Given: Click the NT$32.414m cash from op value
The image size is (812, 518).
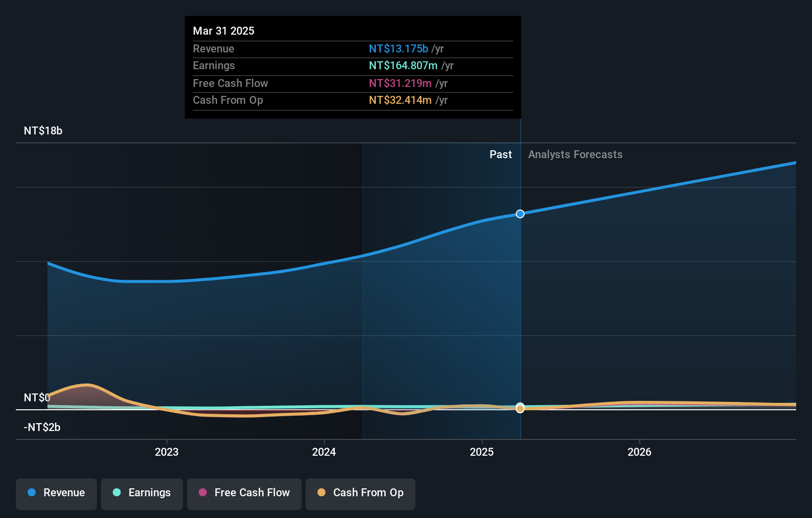Looking at the screenshot, I should tap(400, 100).
